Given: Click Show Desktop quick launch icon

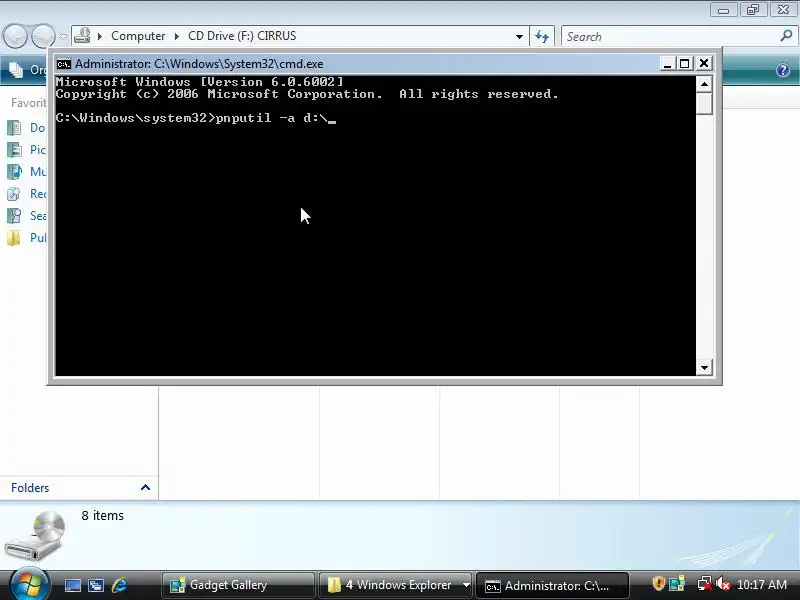Looking at the screenshot, I should click(x=72, y=585).
